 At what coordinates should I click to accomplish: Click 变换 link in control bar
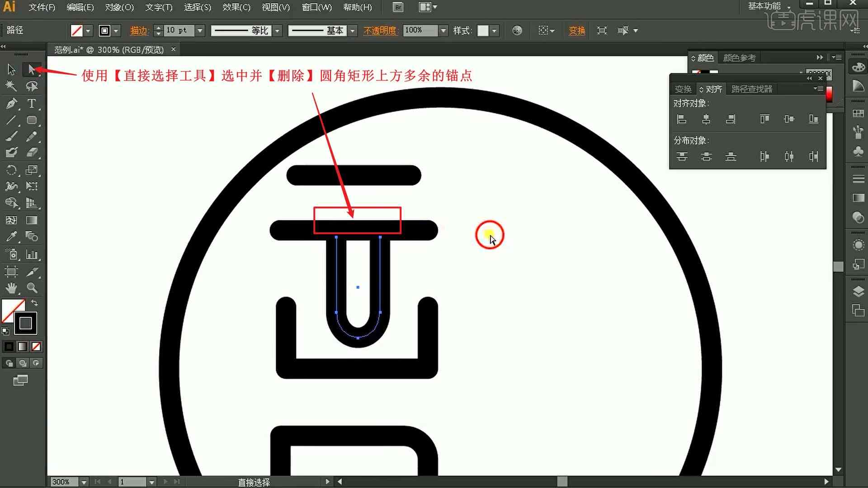[x=577, y=31]
